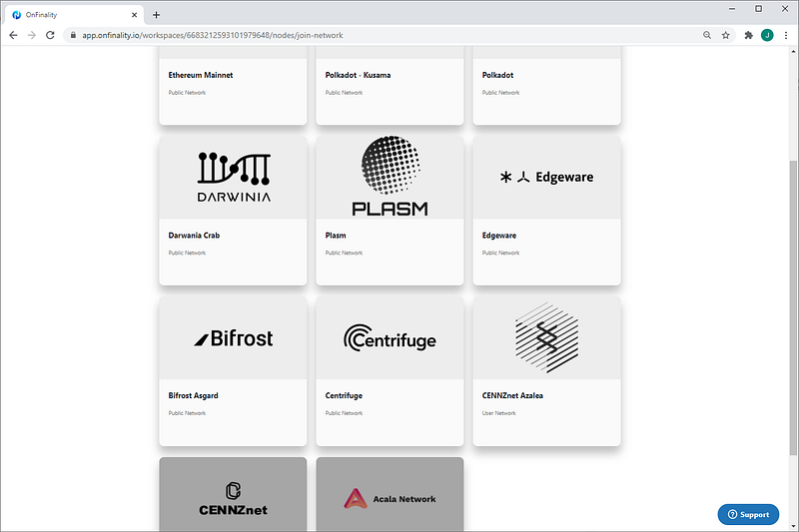Screen dimensions: 799x532
Task: Close the OnFinality tab
Action: 135,15
